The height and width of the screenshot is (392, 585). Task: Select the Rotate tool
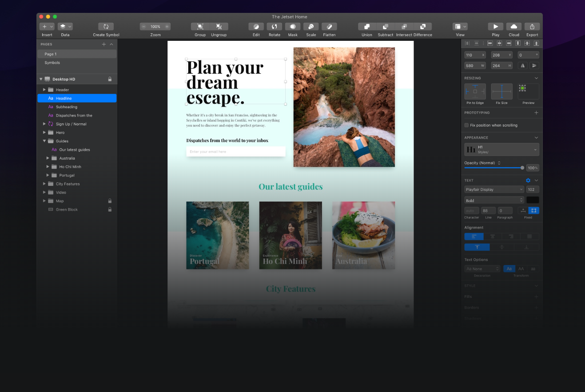(275, 27)
